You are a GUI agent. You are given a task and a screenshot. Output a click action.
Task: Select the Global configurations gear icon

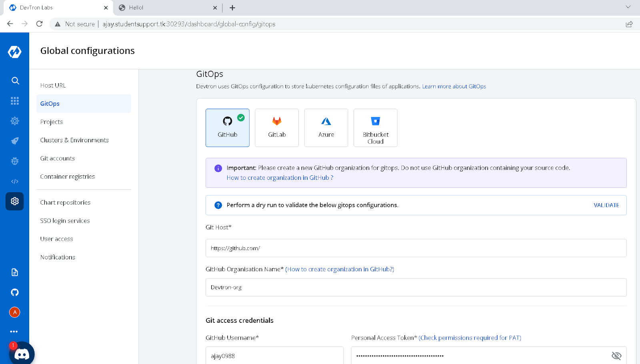[x=15, y=201]
